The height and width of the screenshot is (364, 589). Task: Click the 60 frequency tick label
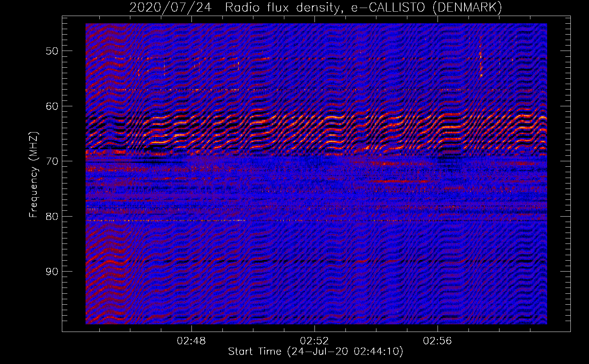coord(52,106)
